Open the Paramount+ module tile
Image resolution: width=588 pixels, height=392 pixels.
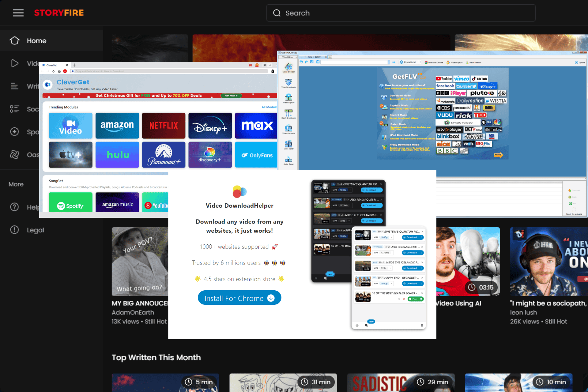pos(164,155)
